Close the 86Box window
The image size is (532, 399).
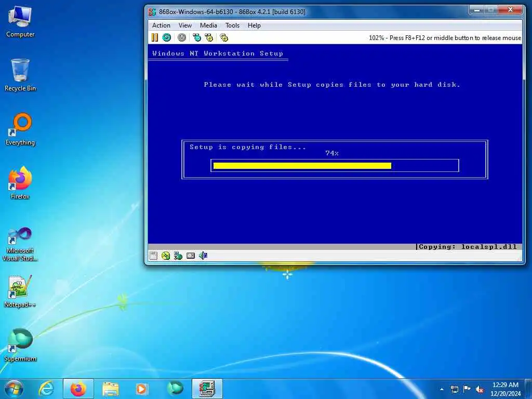pyautogui.click(x=510, y=10)
